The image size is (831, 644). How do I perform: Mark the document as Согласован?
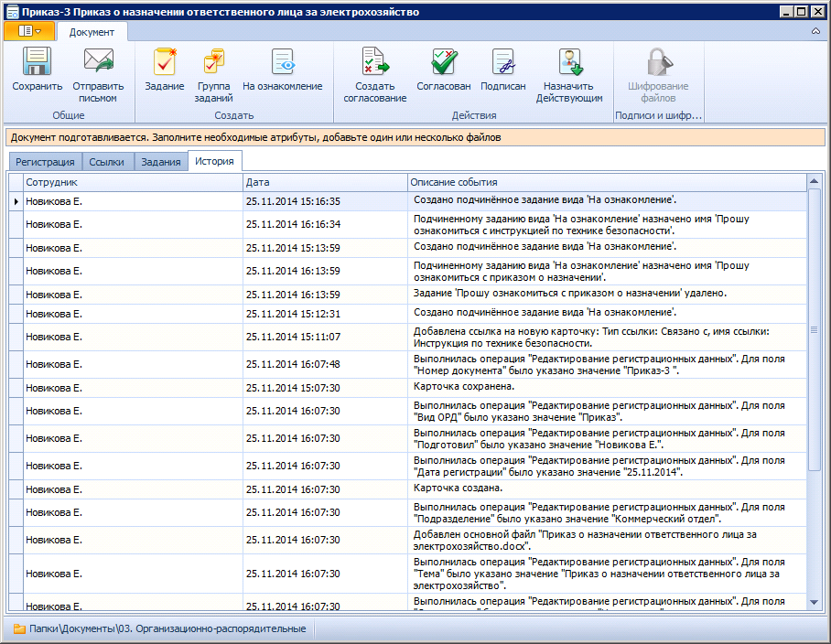click(443, 62)
